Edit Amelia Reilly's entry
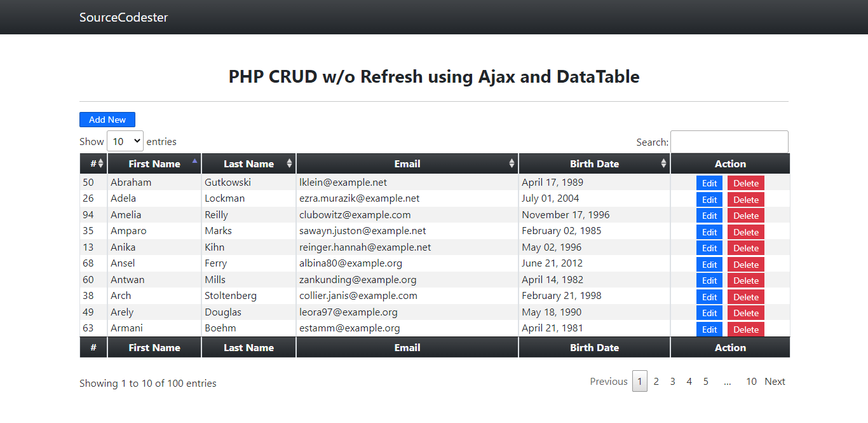868x423 pixels. [709, 216]
